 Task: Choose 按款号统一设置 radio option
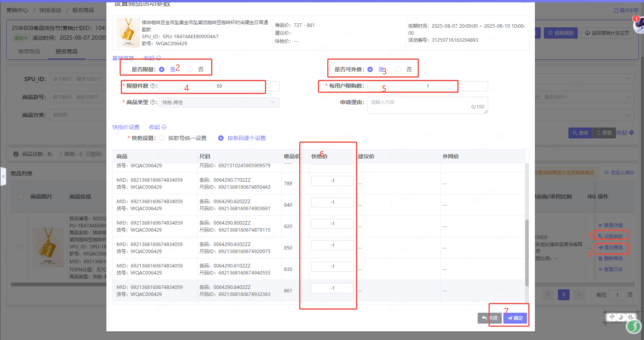point(162,138)
